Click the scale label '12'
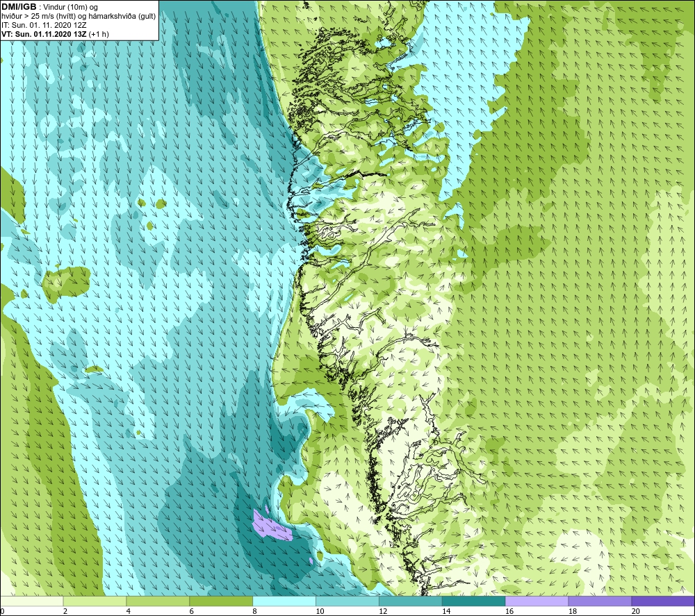Screen dimensions: 695x616 pyautogui.click(x=383, y=612)
